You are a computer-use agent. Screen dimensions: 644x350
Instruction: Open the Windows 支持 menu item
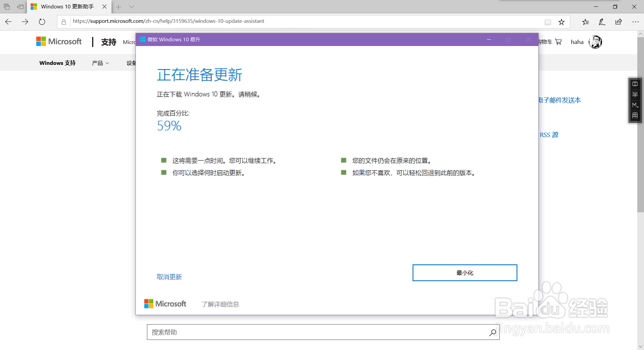[57, 63]
